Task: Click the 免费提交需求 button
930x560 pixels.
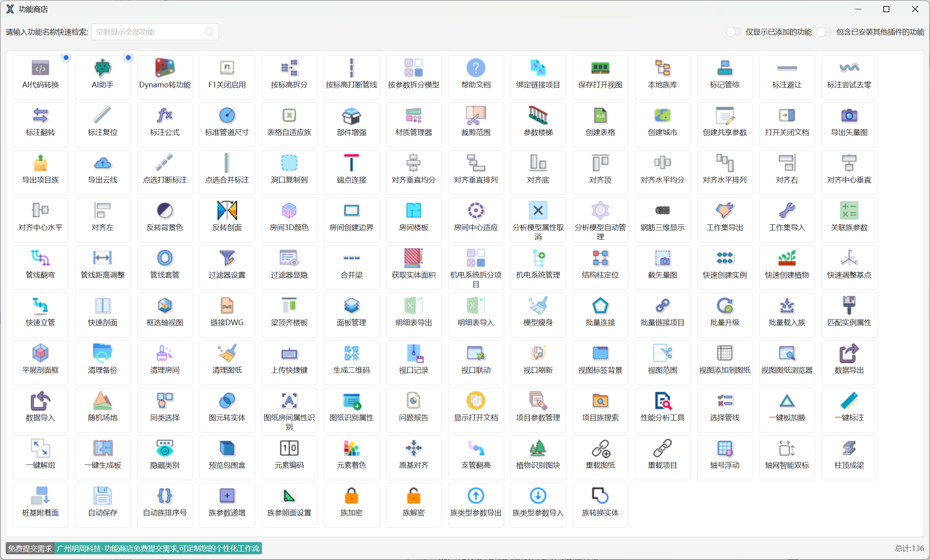Action: 30,548
